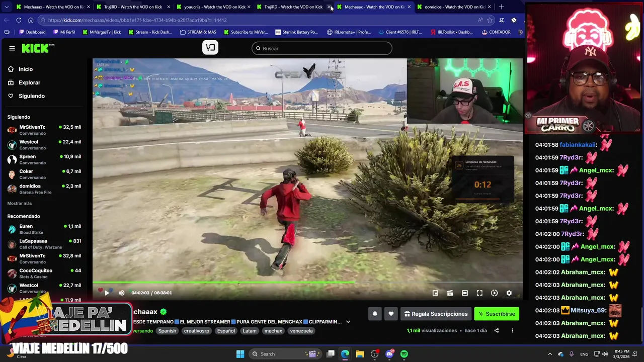This screenshot has height=362, width=644.
Task: Select the creativosrp tag
Action: [196, 331]
